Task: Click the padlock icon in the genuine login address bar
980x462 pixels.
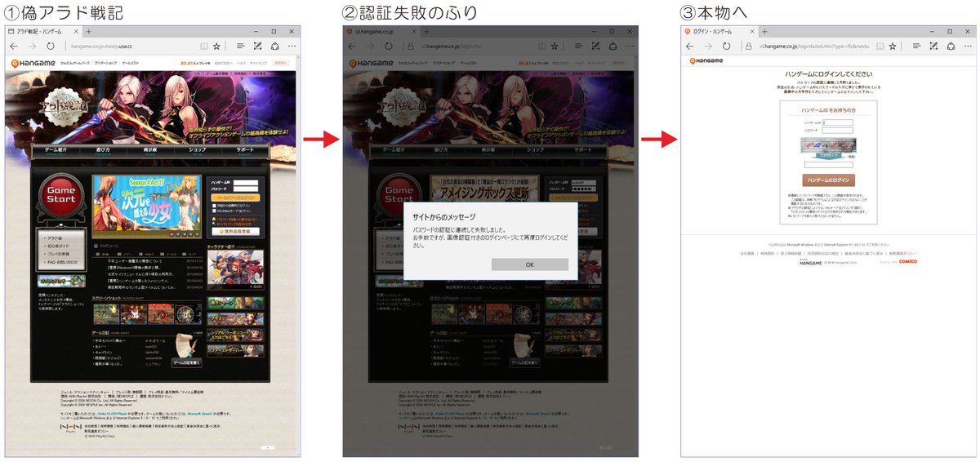Action: pyautogui.click(x=748, y=47)
